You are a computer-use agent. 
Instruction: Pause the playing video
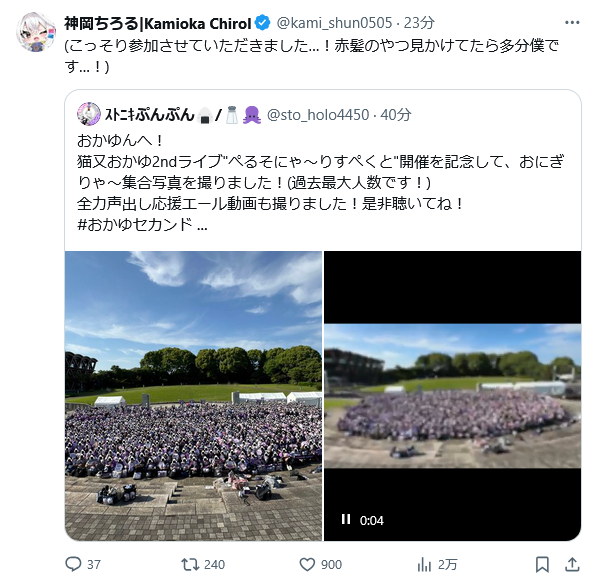point(346,519)
